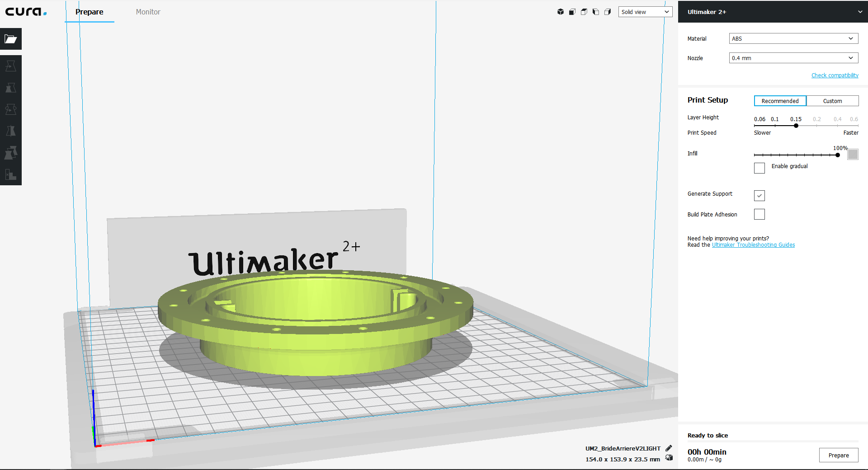Click the 00h 00min print time estimate

(x=707, y=452)
